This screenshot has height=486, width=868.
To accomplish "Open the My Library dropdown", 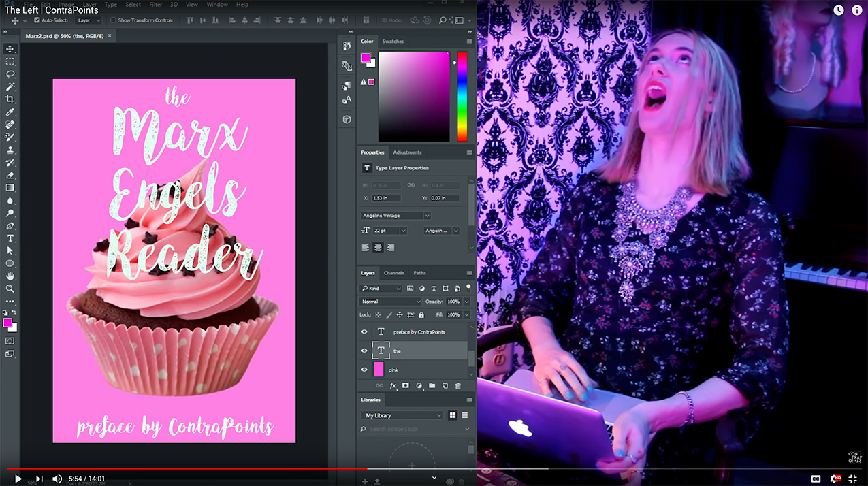I will tap(402, 415).
